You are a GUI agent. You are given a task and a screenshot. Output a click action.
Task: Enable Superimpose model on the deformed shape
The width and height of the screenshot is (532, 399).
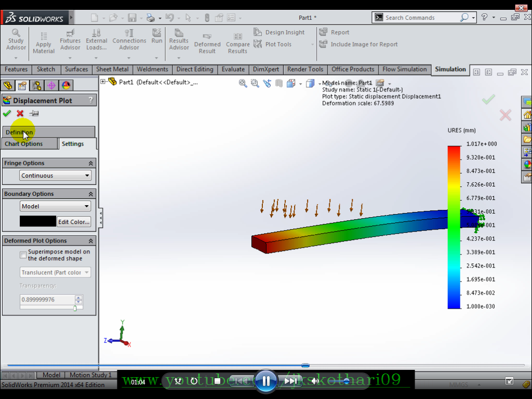pos(22,255)
